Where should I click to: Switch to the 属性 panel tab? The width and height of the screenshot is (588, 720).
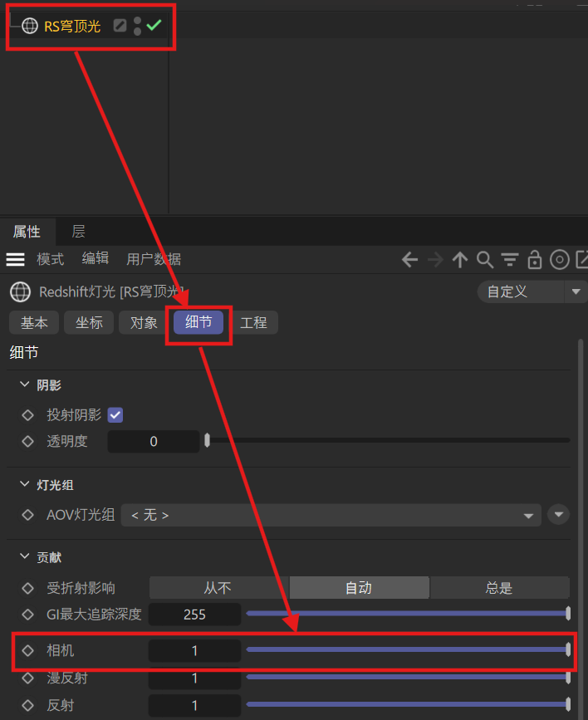(27, 232)
